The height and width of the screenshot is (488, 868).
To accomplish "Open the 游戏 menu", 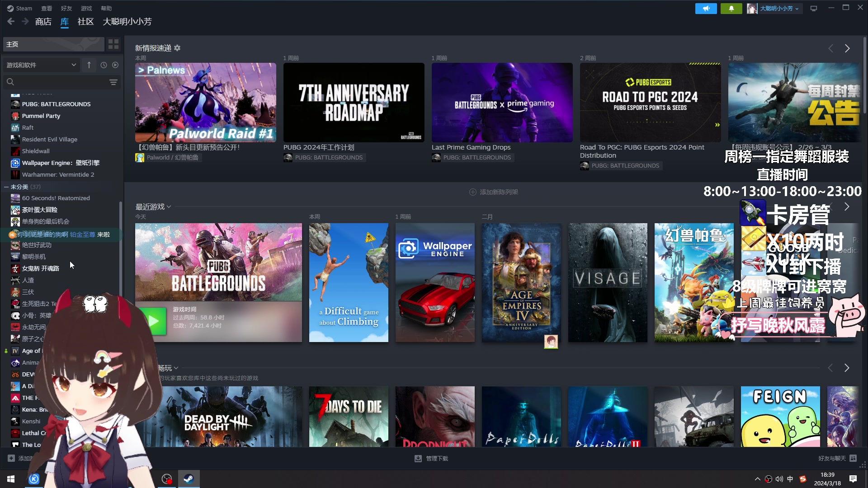I will coord(86,8).
